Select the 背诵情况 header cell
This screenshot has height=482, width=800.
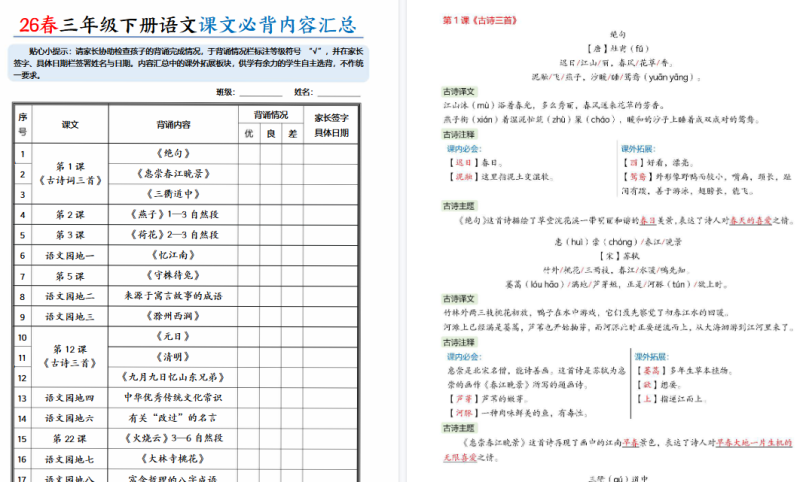point(270,115)
